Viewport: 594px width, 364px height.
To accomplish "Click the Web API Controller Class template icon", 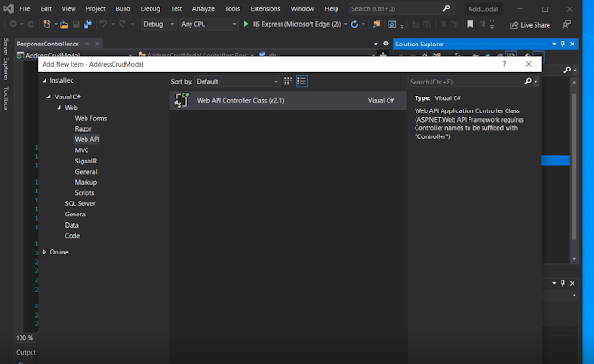I will point(181,100).
